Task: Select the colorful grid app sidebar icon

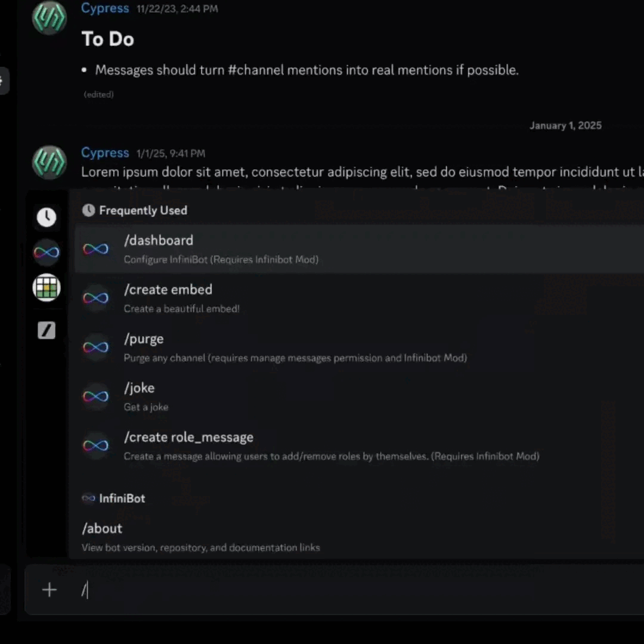Action: 47,288
